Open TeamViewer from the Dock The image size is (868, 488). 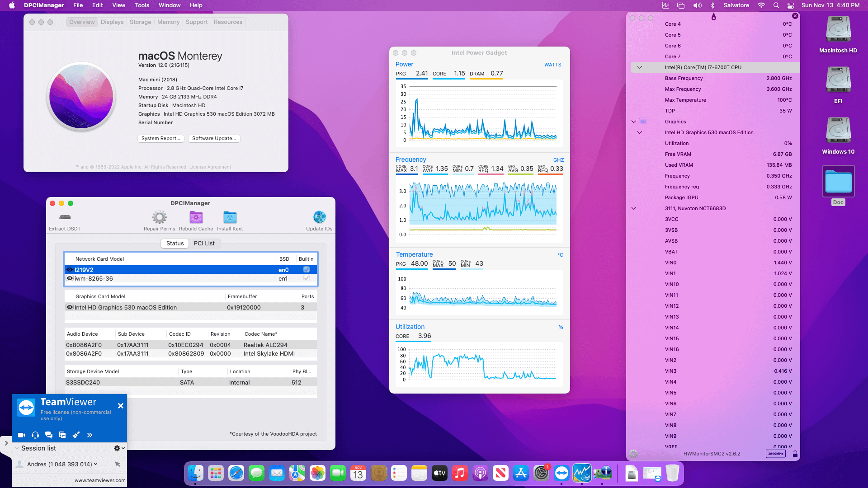561,473
